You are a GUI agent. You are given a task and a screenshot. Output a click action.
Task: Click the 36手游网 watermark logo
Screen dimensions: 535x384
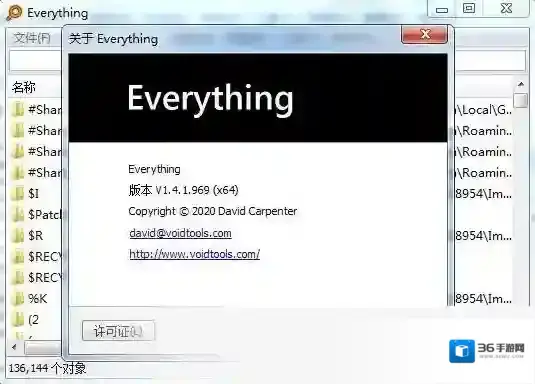point(487,351)
